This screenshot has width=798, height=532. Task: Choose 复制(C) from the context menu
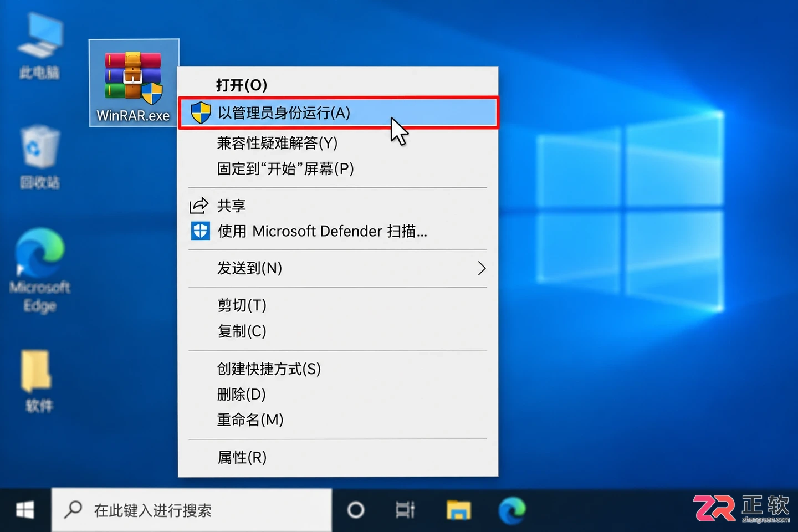(x=338, y=331)
